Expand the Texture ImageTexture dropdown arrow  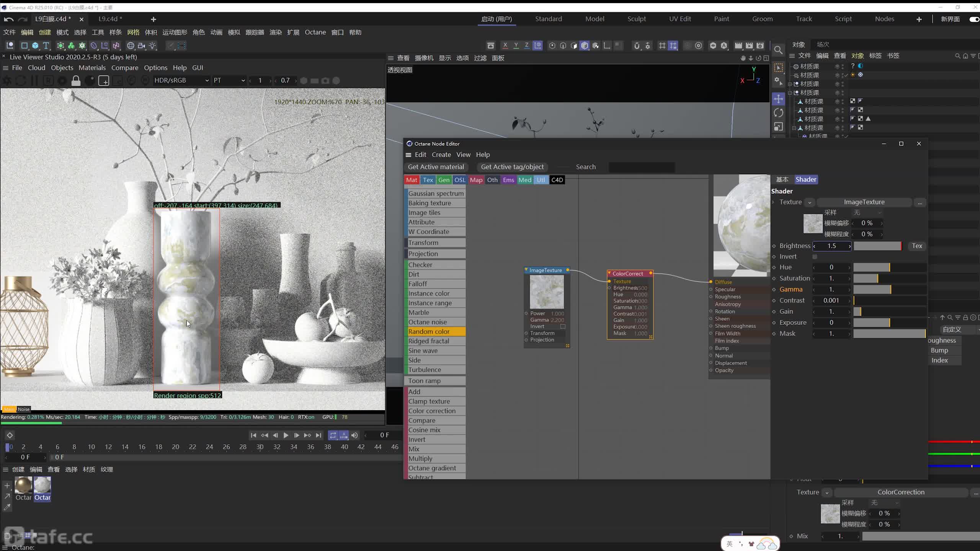pos(809,202)
